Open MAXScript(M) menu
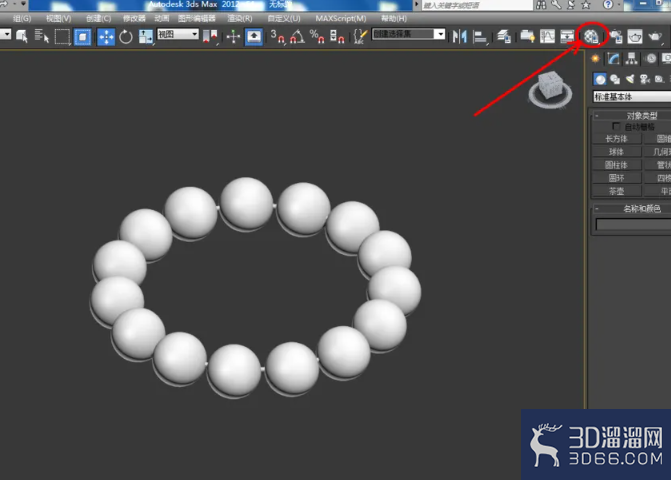 pos(341,18)
